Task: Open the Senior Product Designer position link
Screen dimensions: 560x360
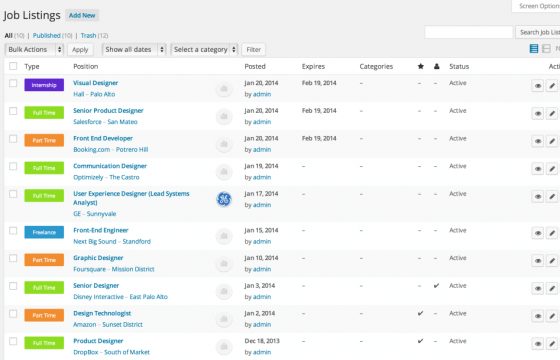Action: [108, 111]
